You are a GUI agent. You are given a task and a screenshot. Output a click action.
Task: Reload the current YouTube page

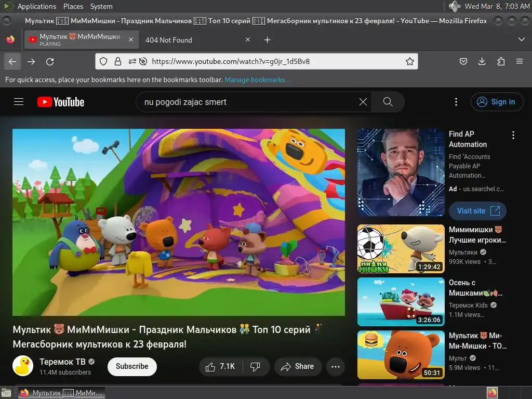(50, 62)
